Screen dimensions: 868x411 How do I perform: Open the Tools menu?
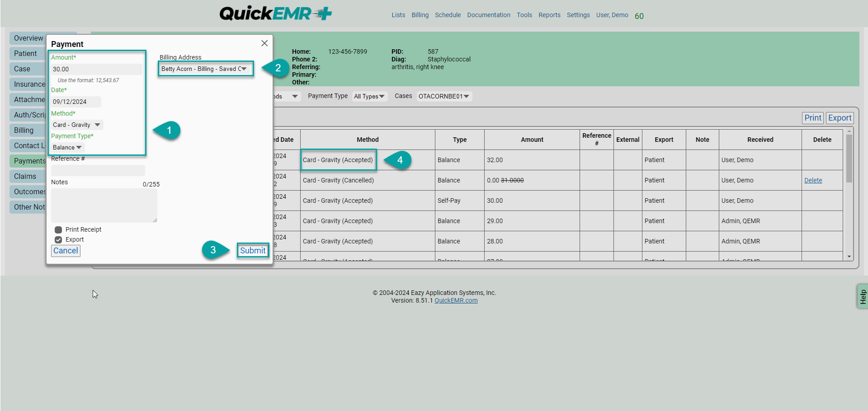pos(524,15)
